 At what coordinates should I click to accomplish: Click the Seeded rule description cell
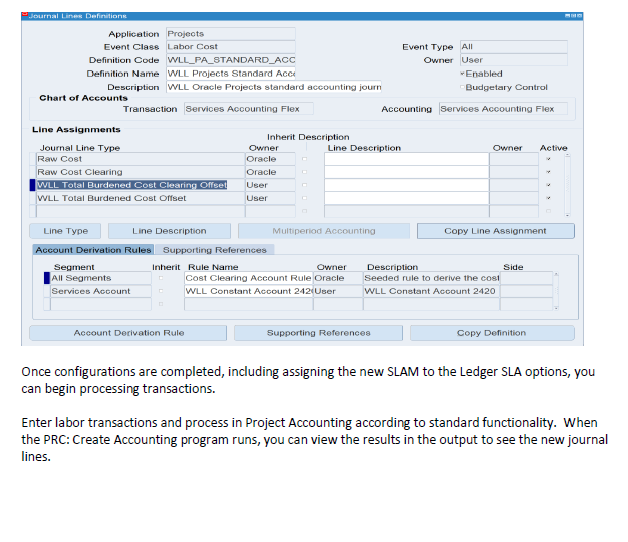pyautogui.click(x=431, y=278)
